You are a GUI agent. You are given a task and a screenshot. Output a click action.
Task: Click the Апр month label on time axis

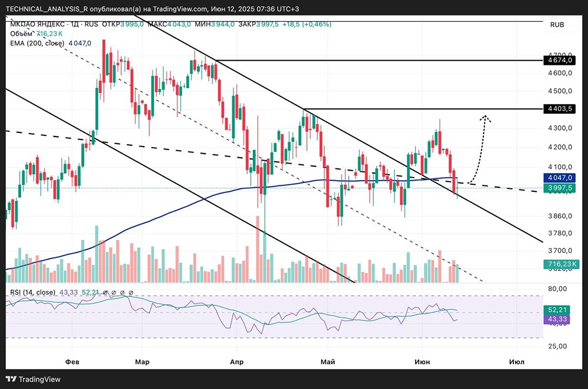tap(236, 362)
